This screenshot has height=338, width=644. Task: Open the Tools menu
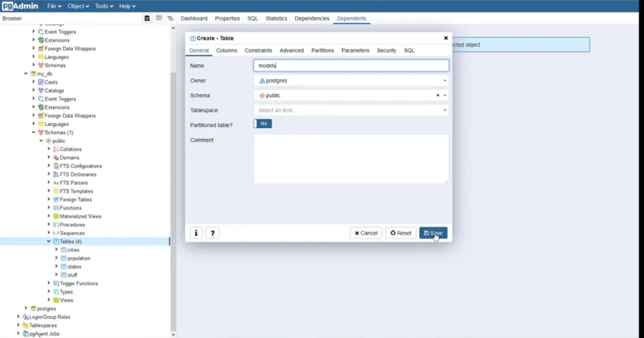tap(104, 6)
